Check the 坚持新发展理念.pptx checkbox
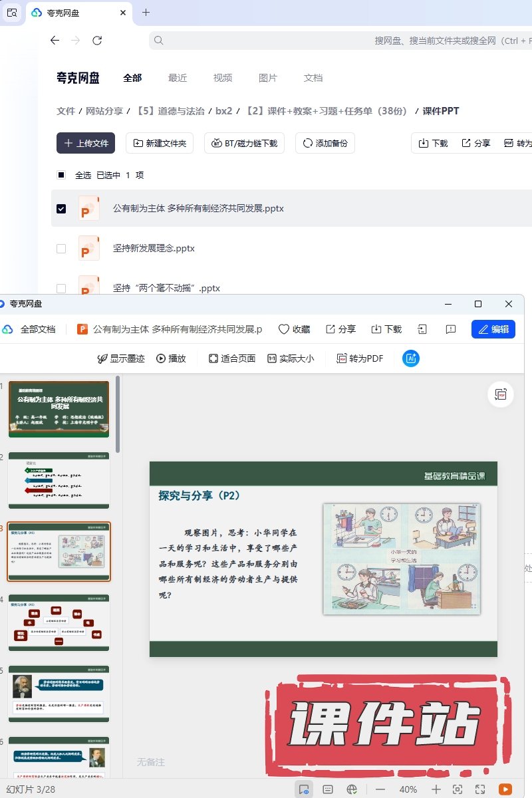 61,249
